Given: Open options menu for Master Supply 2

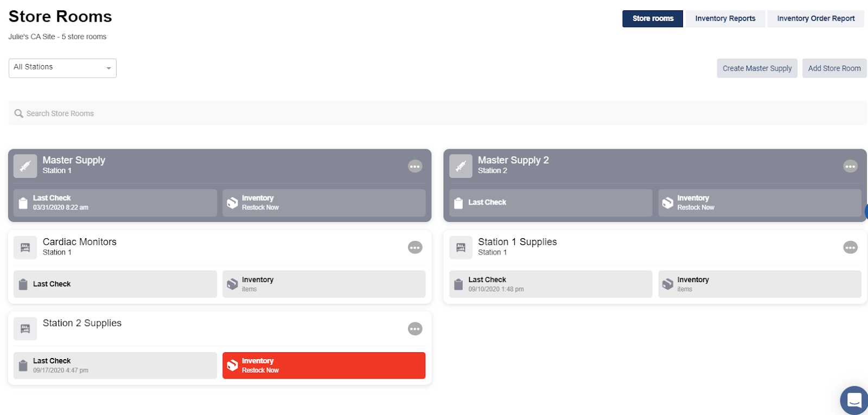Looking at the screenshot, I should [x=850, y=166].
